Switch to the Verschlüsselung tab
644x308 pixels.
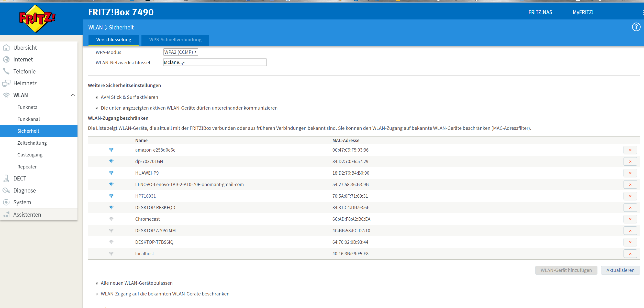[x=114, y=40]
